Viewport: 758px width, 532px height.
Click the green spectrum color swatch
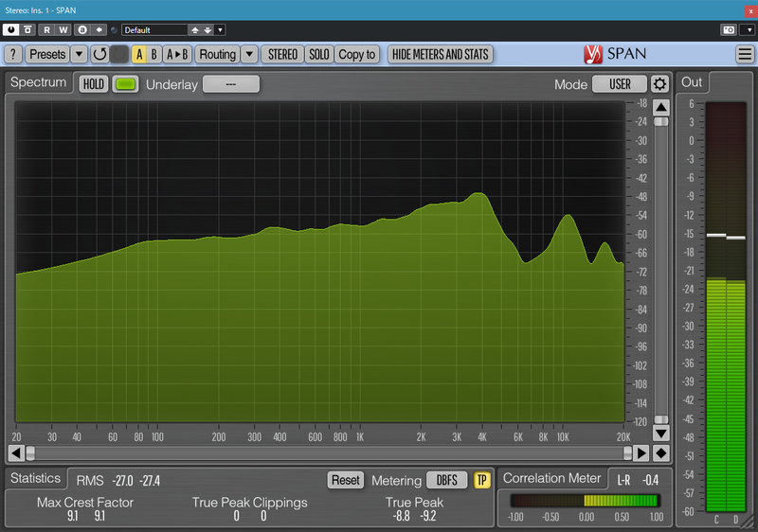tap(126, 84)
